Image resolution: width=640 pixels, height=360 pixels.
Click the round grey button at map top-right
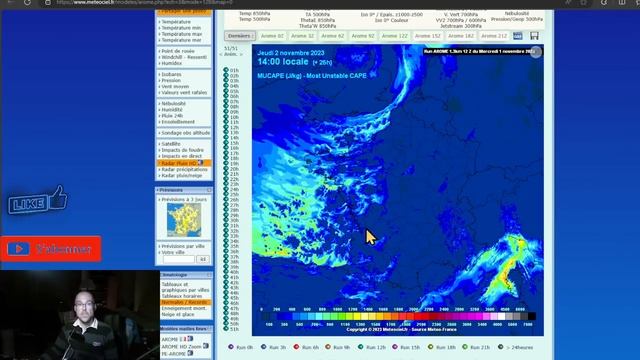click(x=536, y=52)
